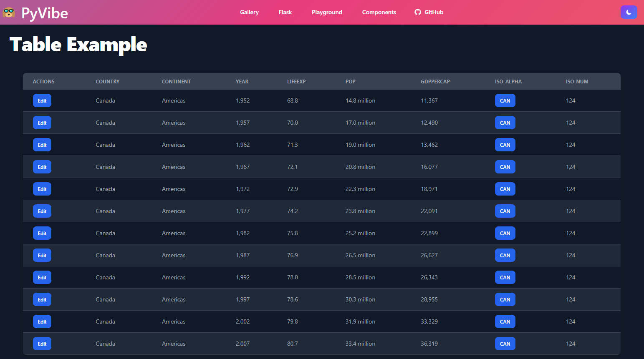
Task: Navigate to the Components page
Action: 379,12
